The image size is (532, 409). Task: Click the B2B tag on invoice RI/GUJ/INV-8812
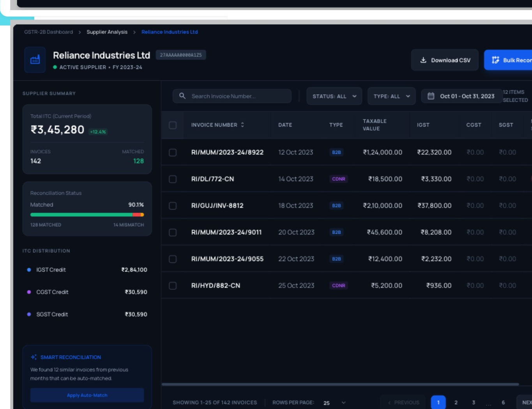(336, 206)
